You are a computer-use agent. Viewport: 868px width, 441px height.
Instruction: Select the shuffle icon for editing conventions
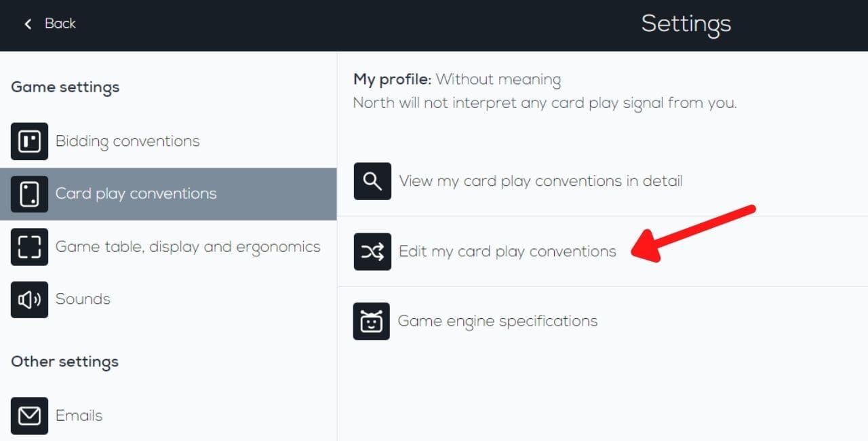pyautogui.click(x=372, y=251)
